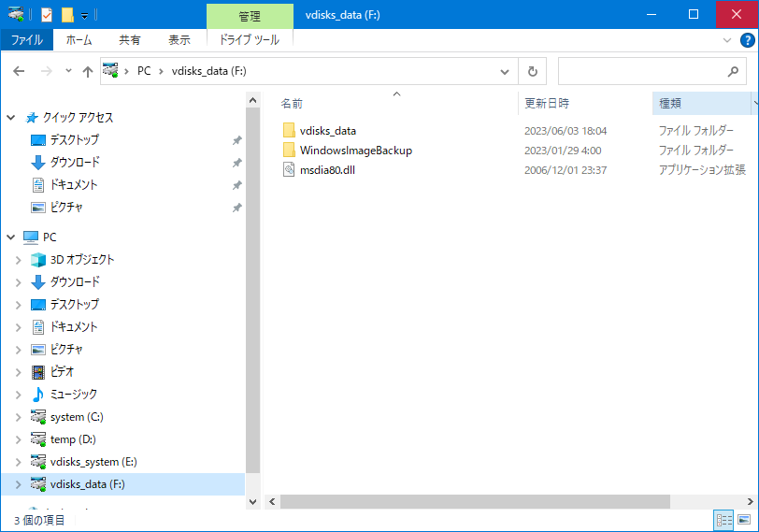The width and height of the screenshot is (759, 532).
Task: Click the Properties quick access toolbar icon
Action: click(47, 15)
